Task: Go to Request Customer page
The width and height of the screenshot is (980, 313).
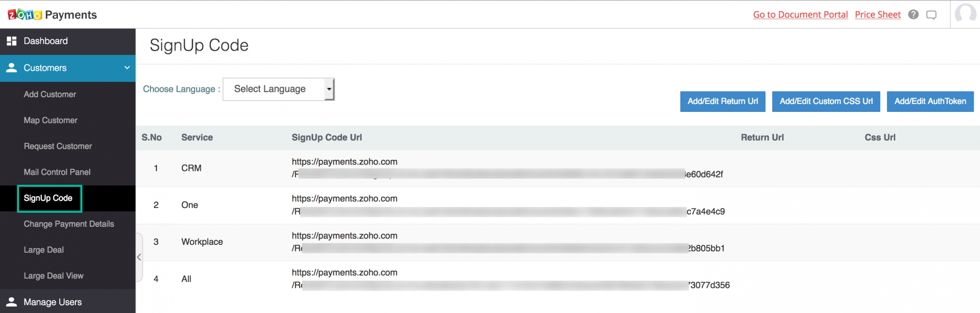Action: [x=58, y=146]
